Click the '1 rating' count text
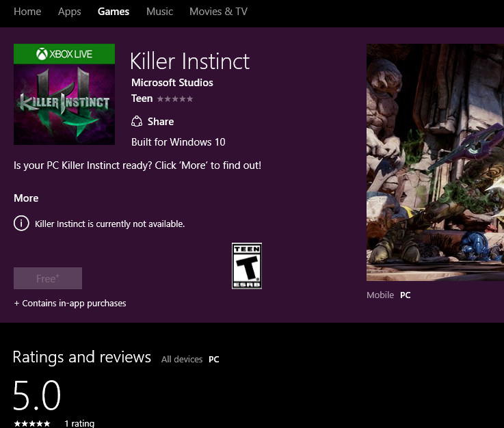This screenshot has width=504, height=428. pyautogui.click(x=79, y=423)
